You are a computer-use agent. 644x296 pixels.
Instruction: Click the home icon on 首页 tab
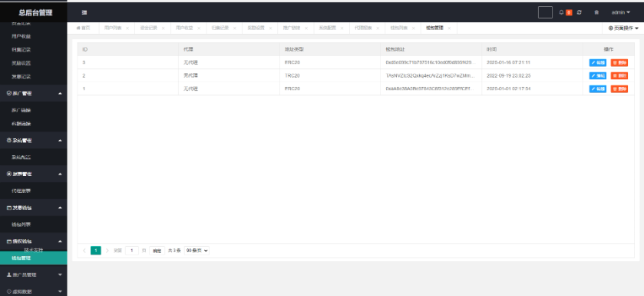coord(78,28)
